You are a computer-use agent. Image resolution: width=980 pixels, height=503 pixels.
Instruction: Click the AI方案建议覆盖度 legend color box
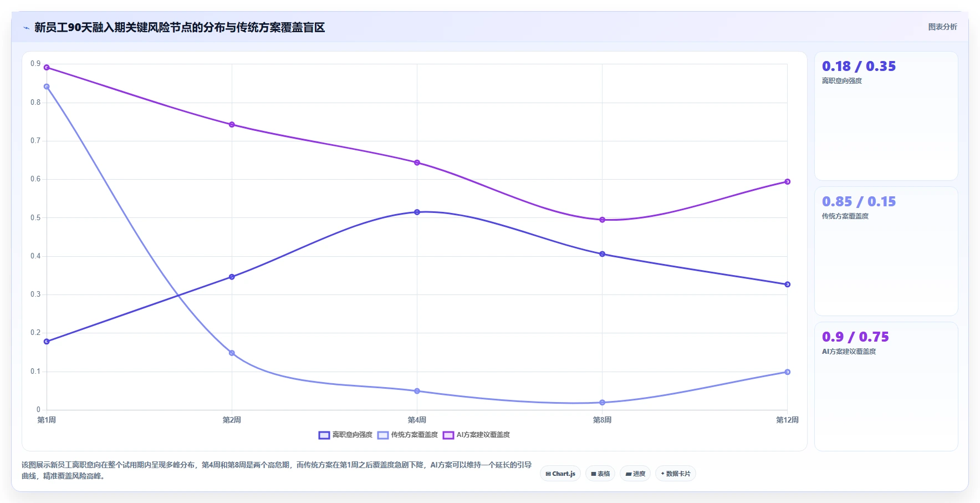(x=448, y=435)
